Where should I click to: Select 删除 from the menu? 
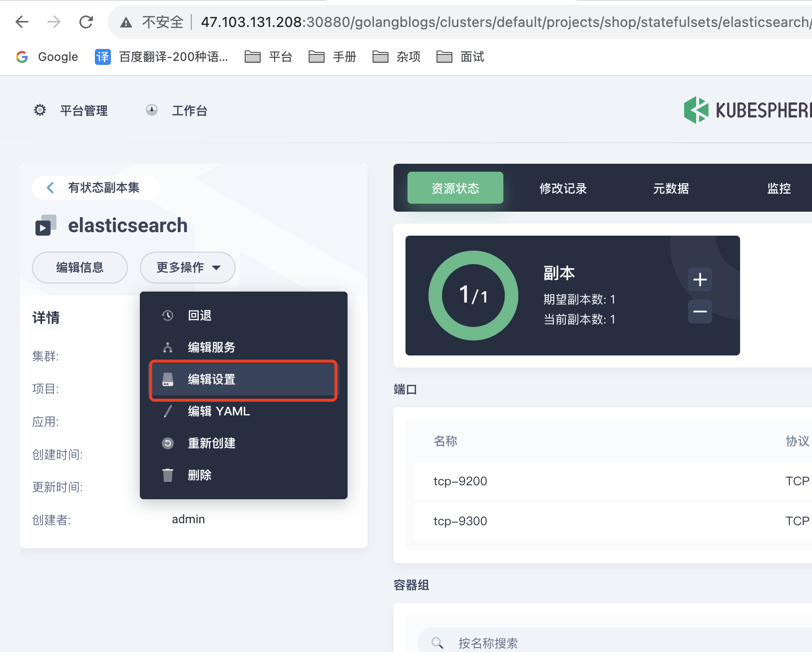(244, 475)
